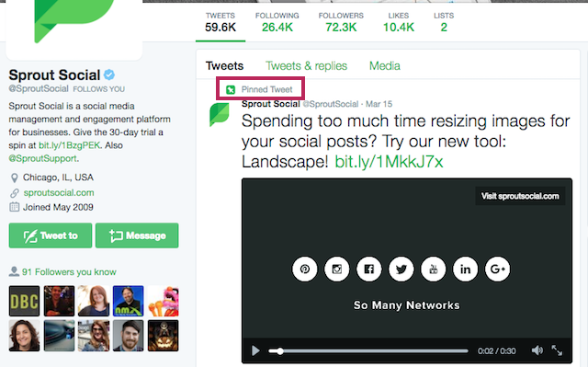Mute the video using the speaker icon
The image size is (588, 367).
[537, 350]
